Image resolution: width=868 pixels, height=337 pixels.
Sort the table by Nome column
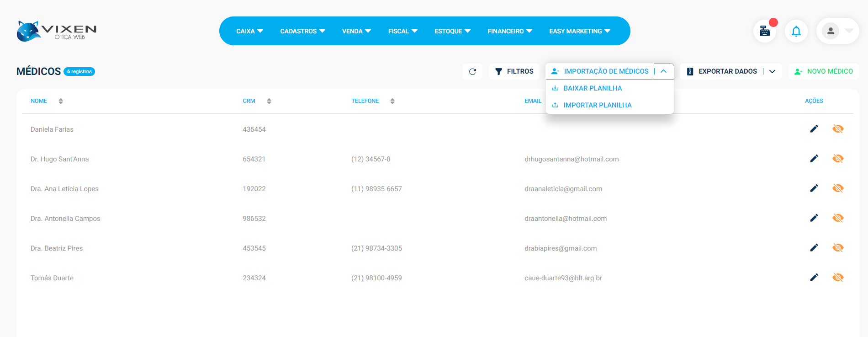(61, 101)
